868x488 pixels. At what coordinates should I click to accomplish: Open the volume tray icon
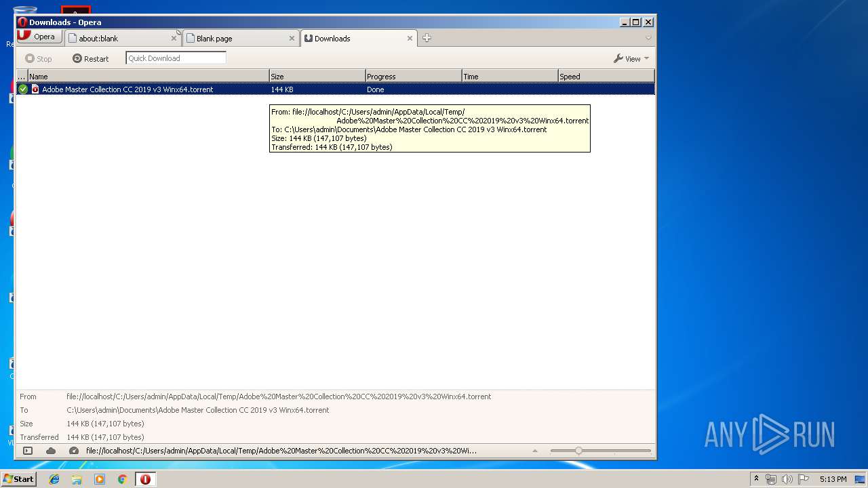click(787, 479)
